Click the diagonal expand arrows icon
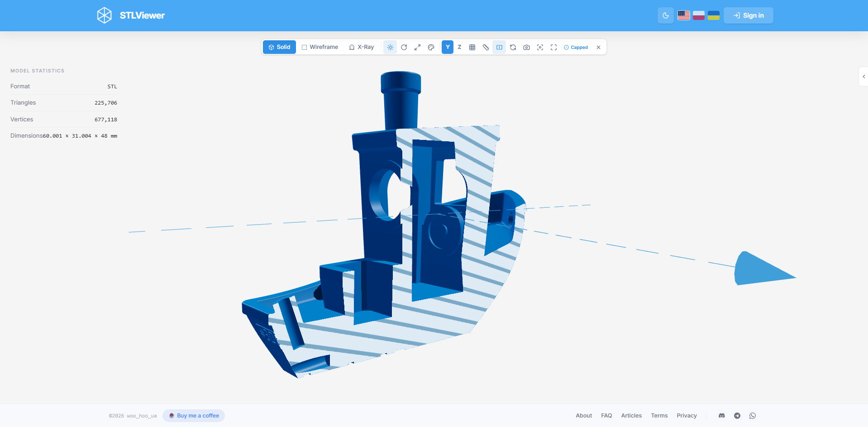Viewport: 868px width, 427px height. coord(418,47)
